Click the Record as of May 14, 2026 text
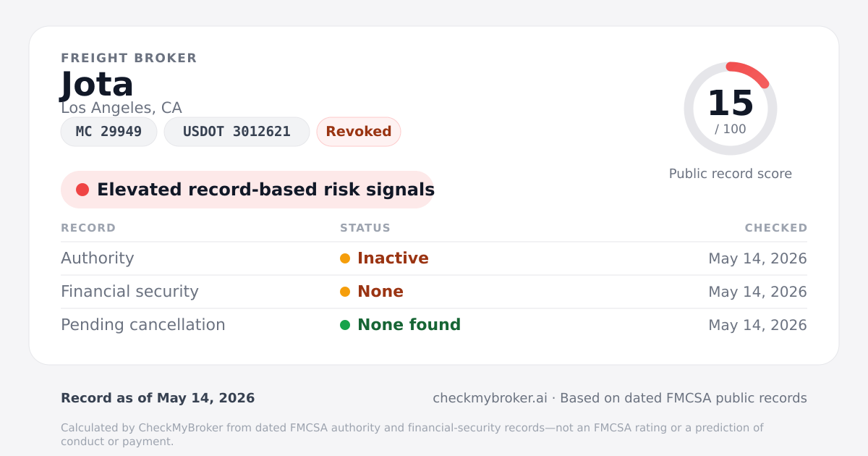The image size is (868, 456). point(158,398)
